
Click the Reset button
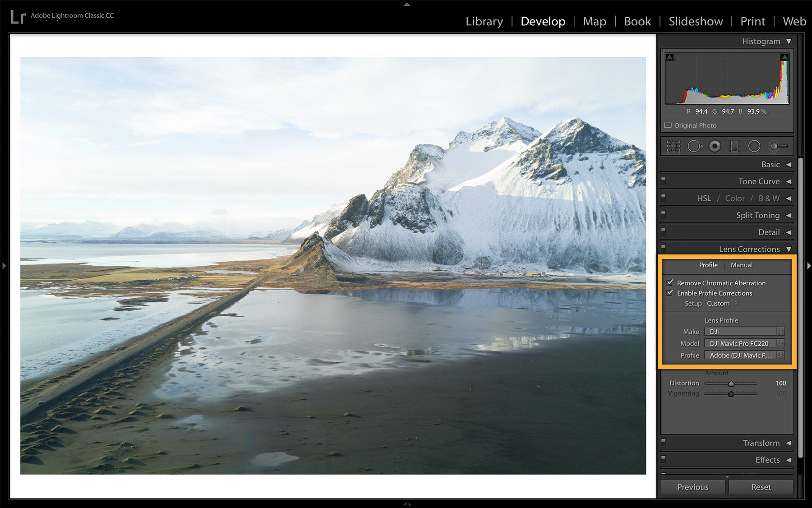click(x=761, y=487)
